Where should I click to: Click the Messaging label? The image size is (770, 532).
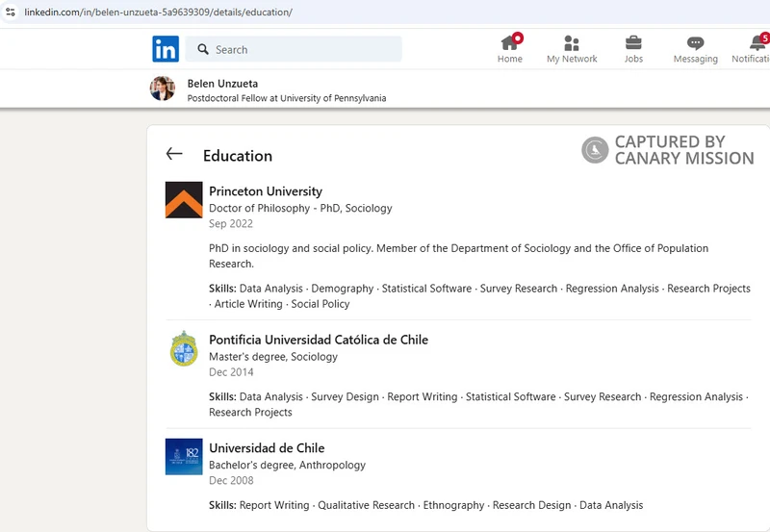coord(695,59)
